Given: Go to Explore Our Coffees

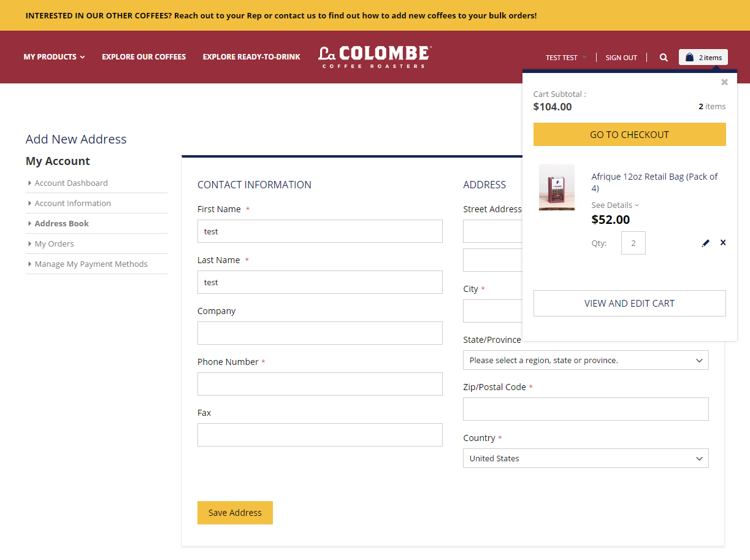Looking at the screenshot, I should pos(143,57).
